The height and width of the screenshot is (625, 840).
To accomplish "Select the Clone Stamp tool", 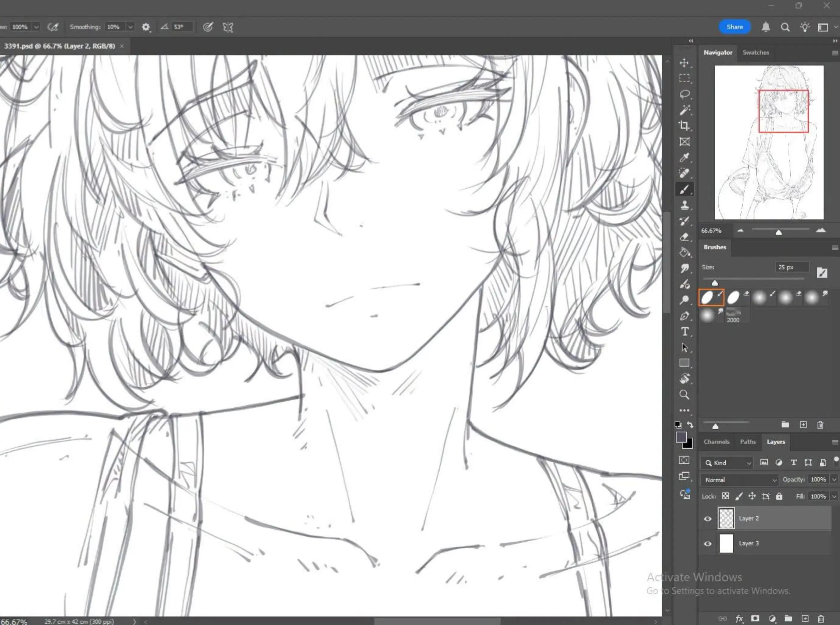I will click(684, 205).
